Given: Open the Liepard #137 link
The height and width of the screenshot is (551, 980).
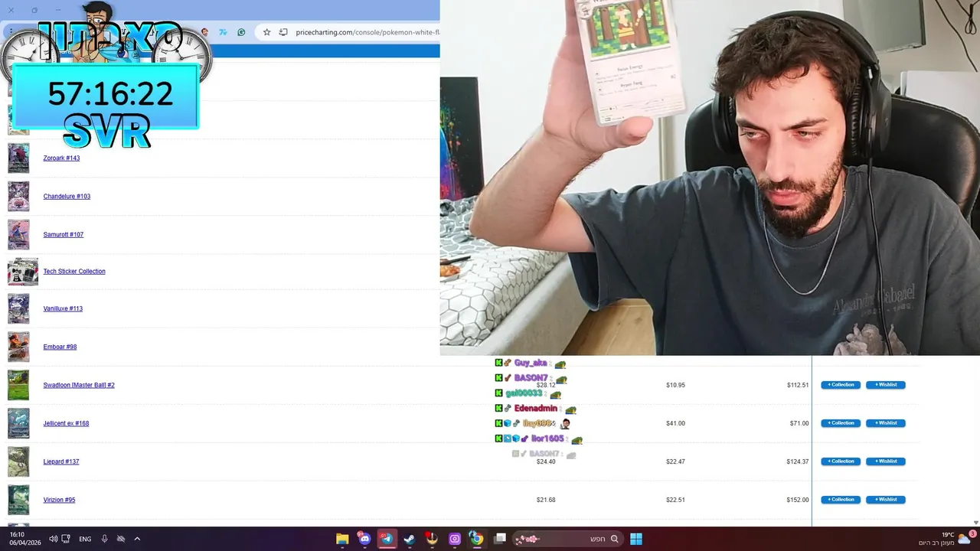Looking at the screenshot, I should (x=61, y=462).
